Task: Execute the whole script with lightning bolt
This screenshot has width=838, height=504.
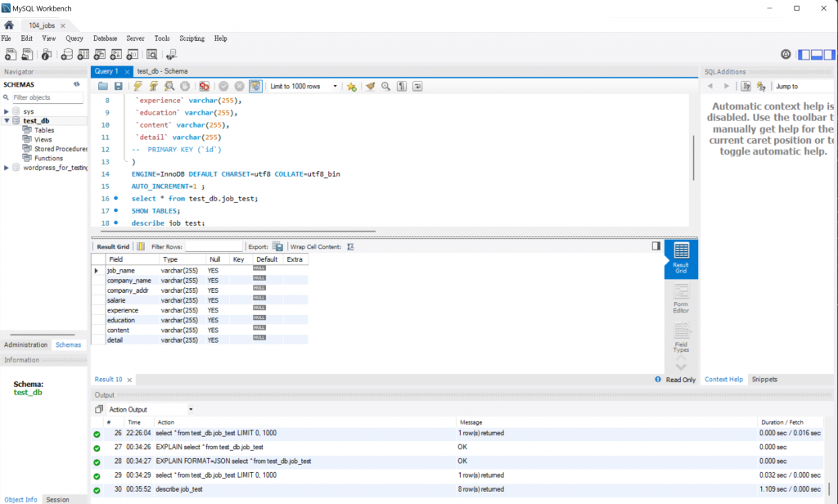Action: click(137, 86)
